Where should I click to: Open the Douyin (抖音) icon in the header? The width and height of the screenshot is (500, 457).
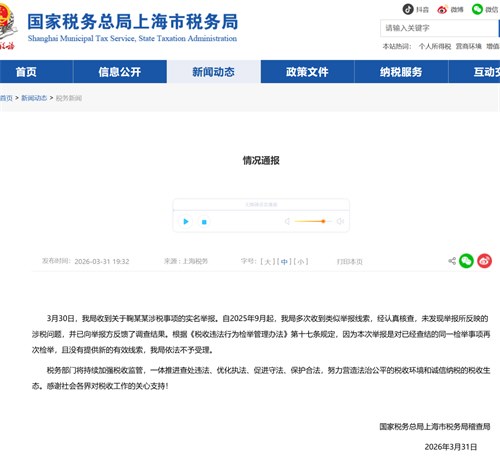408,9
